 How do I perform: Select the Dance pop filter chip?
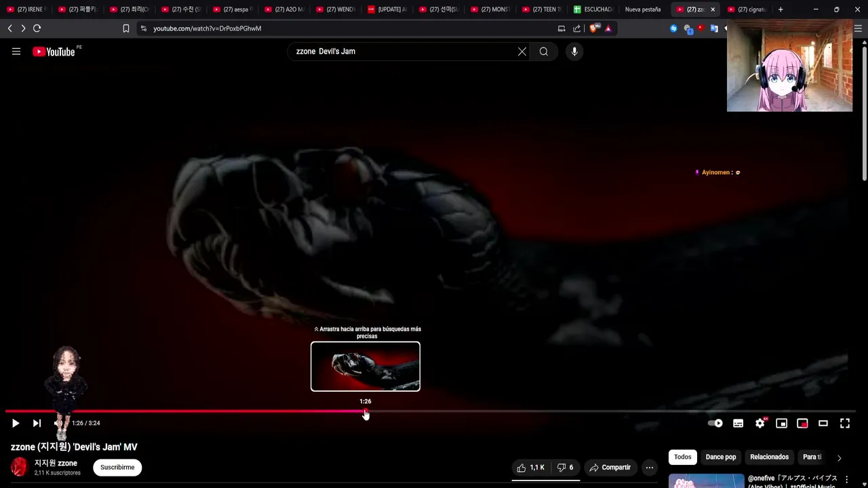[x=721, y=457]
